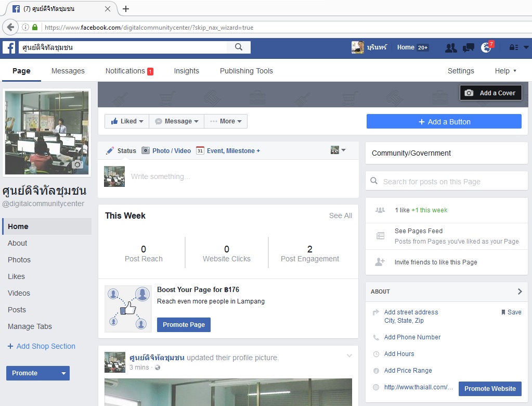Toggle the Liked button for page
The height and width of the screenshot is (406, 532).
127,121
